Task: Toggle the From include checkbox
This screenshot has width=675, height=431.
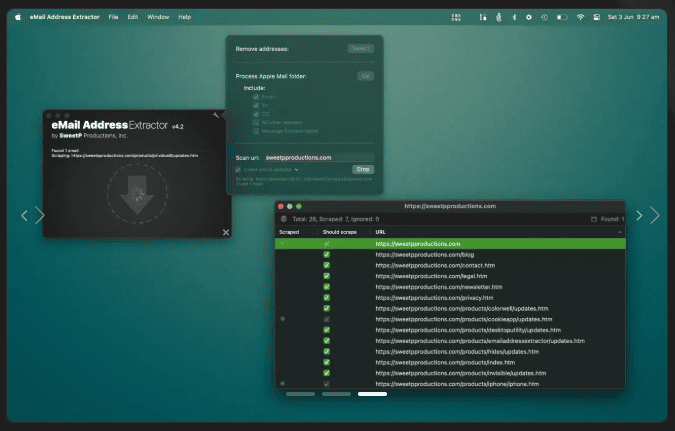Action: coord(256,97)
